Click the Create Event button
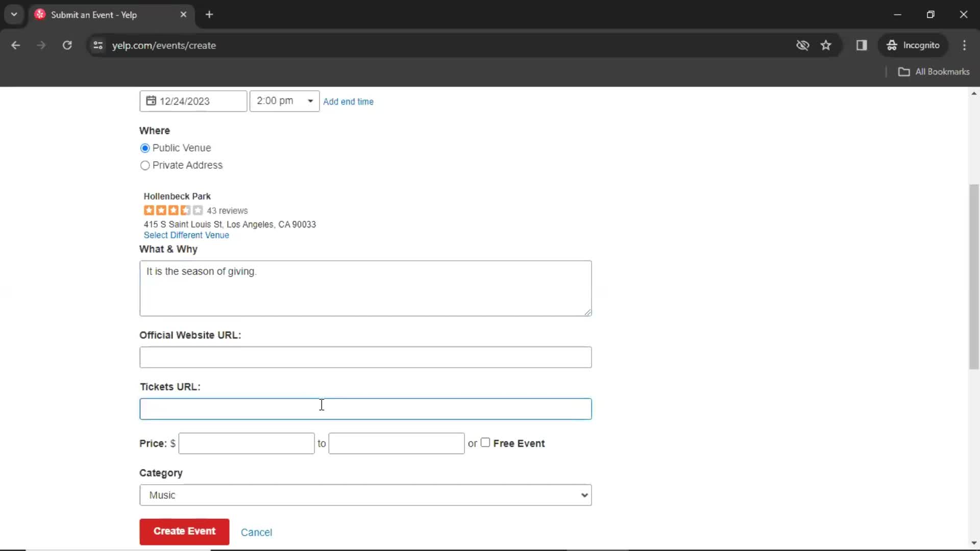The height and width of the screenshot is (551, 980). 184,531
